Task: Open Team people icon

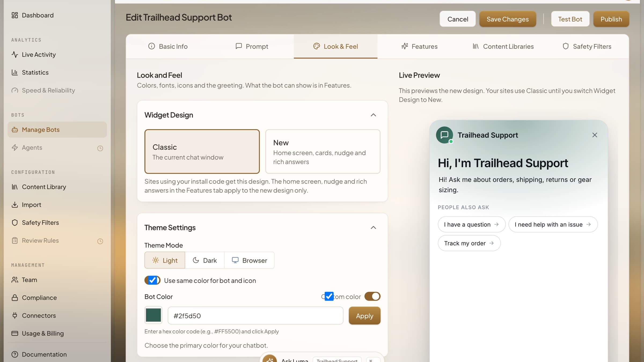Action: pos(15,280)
